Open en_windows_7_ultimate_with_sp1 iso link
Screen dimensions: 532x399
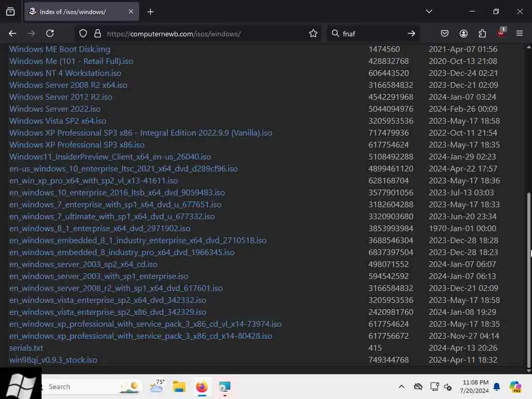(x=112, y=217)
